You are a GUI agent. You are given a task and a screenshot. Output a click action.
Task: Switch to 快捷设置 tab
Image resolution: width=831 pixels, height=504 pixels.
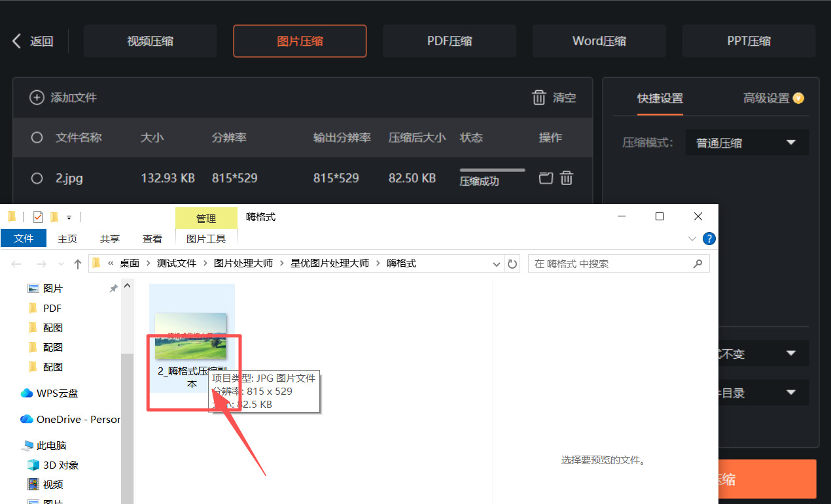pos(660,99)
